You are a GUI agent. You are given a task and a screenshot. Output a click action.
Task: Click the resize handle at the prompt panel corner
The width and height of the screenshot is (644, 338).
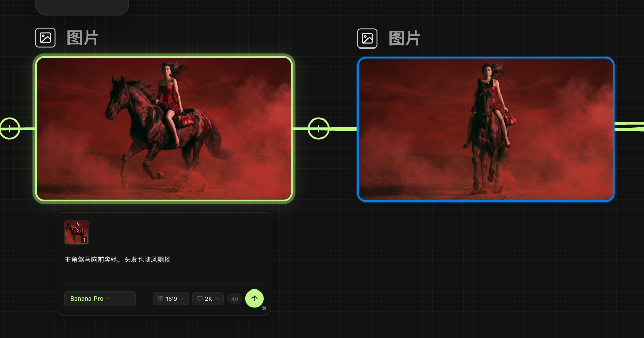click(264, 308)
